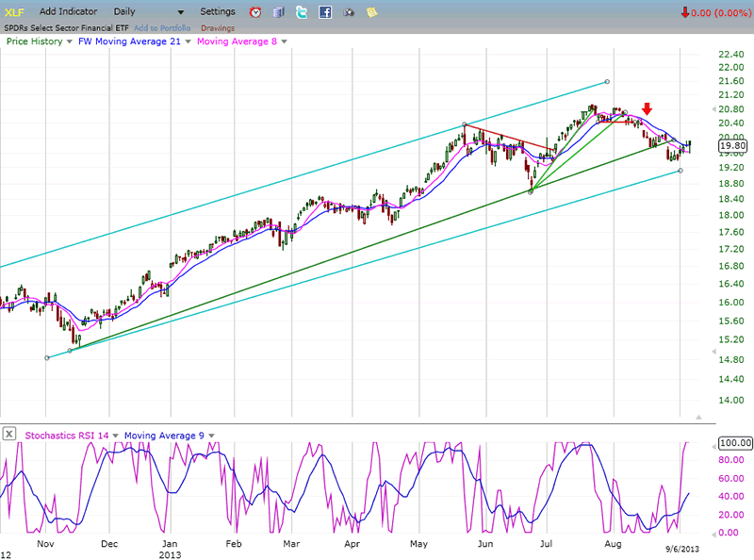Click the XLF ticker symbol
This screenshot has width=754, height=560.
point(13,12)
